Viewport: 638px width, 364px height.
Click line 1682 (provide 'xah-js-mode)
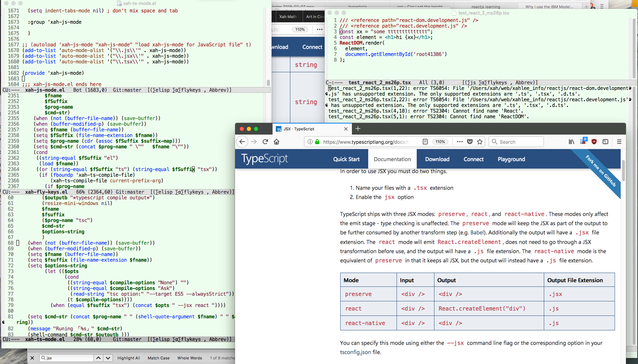[x=53, y=73]
